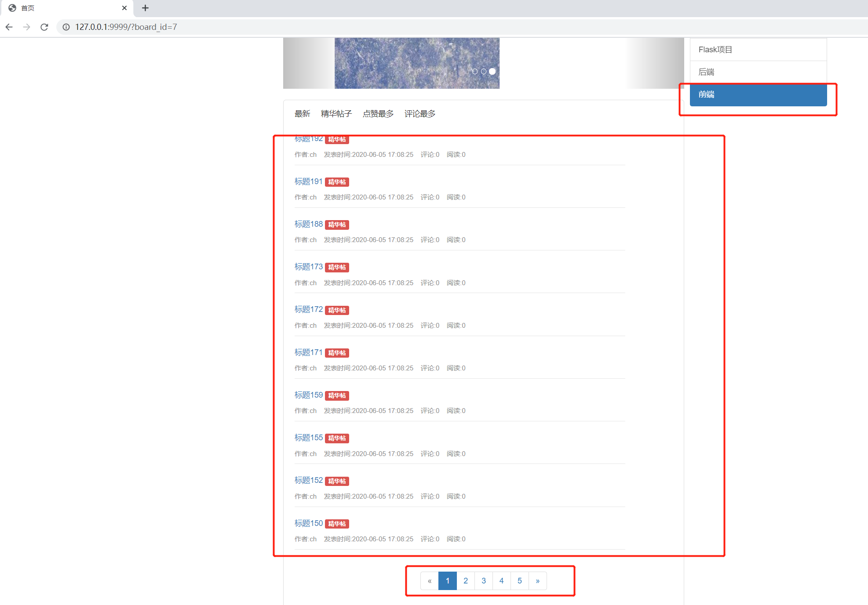Open post 标题173
Screen dimensions: 868x605
coord(308,267)
